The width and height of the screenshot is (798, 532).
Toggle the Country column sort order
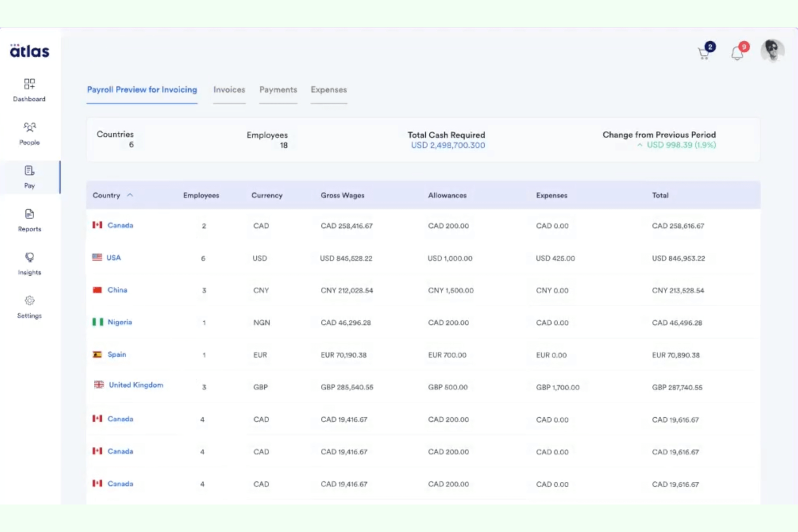[129, 195]
